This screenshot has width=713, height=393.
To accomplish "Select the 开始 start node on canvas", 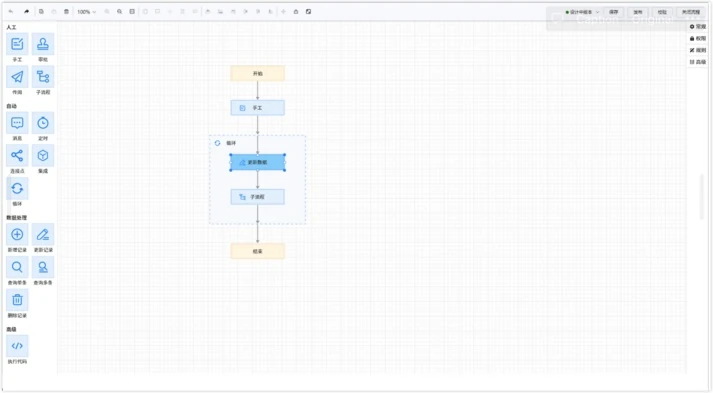I will (258, 73).
